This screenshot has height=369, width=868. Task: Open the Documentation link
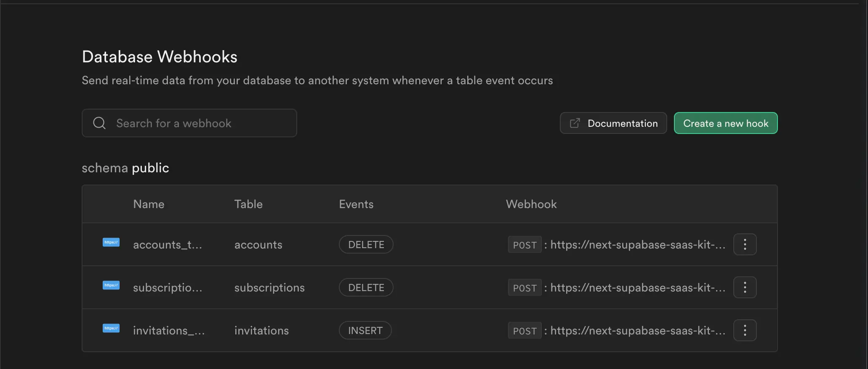point(622,123)
